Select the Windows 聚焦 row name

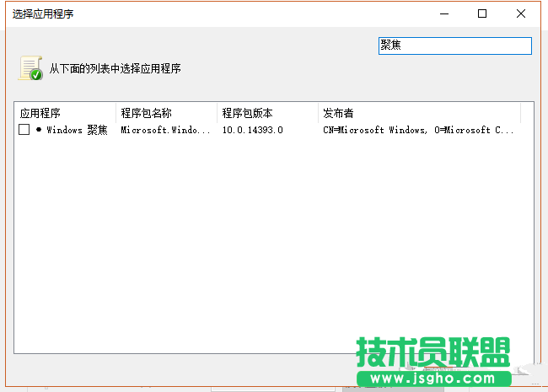tap(77, 130)
